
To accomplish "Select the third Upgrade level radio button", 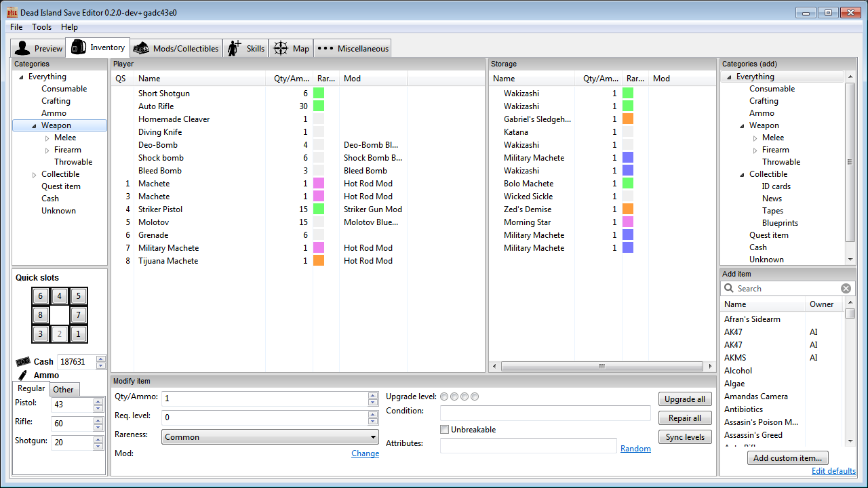I will click(x=465, y=396).
